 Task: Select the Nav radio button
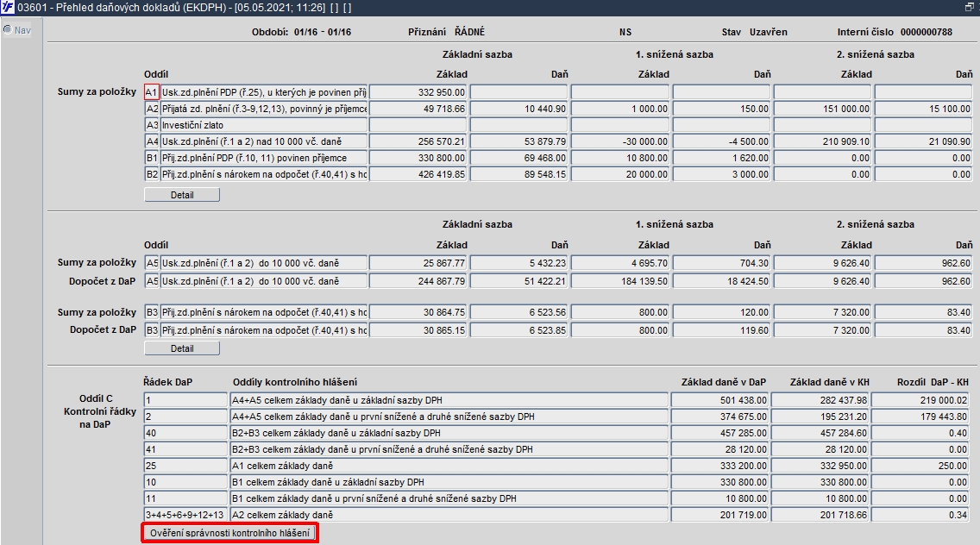pyautogui.click(x=8, y=29)
